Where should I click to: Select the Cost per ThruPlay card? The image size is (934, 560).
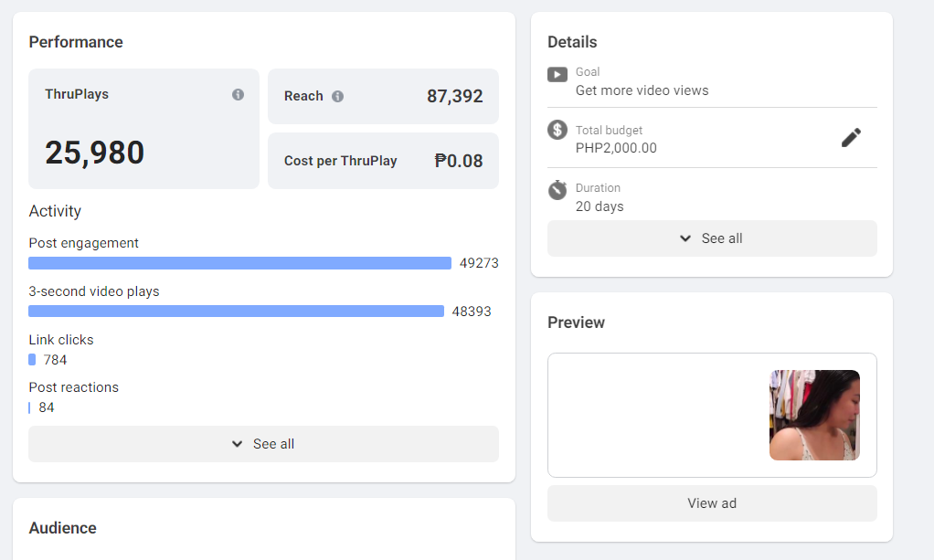coord(383,161)
